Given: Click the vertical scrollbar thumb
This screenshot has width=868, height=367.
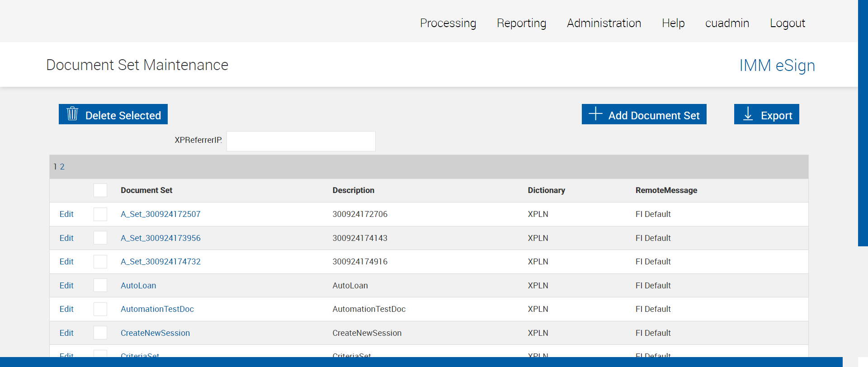Looking at the screenshot, I should tap(863, 122).
